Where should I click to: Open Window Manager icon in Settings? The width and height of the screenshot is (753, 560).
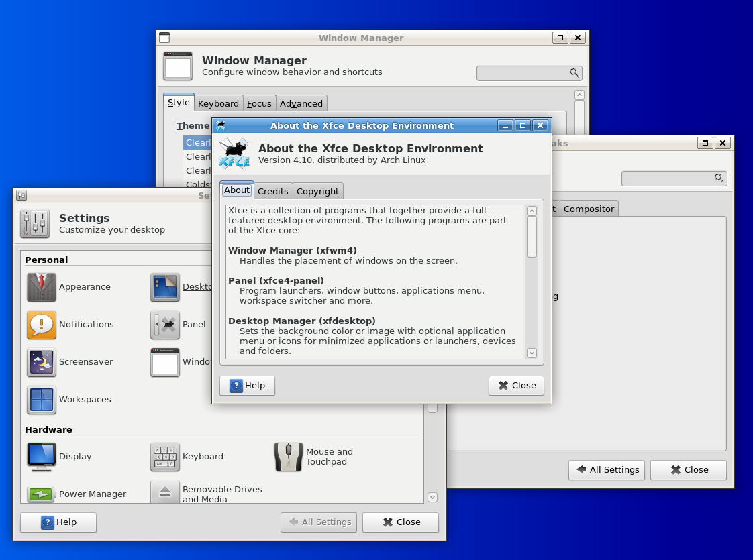[x=164, y=361]
